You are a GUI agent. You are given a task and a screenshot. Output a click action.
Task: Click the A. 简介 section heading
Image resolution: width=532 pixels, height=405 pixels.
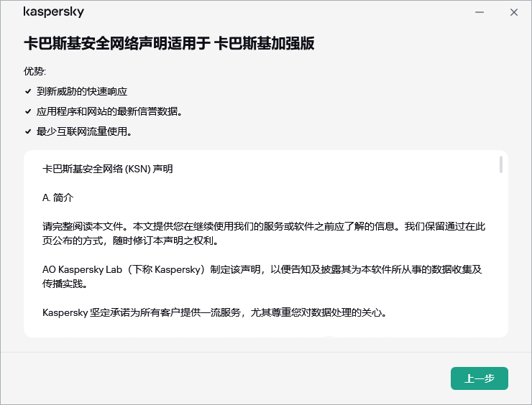click(58, 197)
